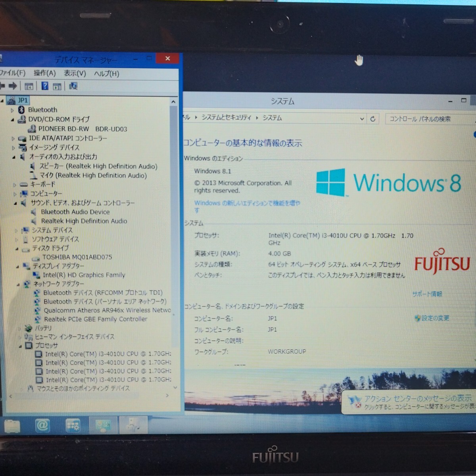The width and height of the screenshot is (476, 476).
Task: Select ソフトウェア デバイス tree row
Action: [x=55, y=239]
